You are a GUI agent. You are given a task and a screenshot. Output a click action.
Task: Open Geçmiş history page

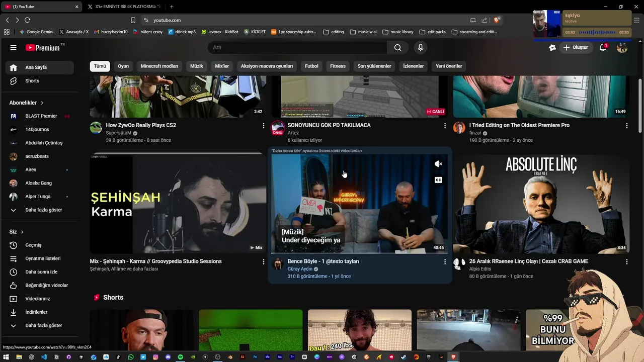click(x=40, y=245)
